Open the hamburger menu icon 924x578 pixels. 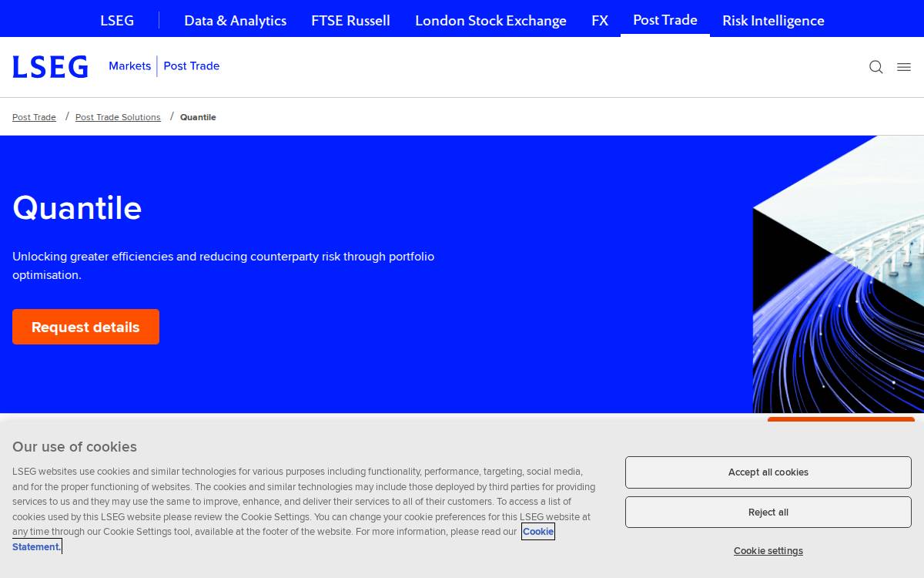coord(904,67)
